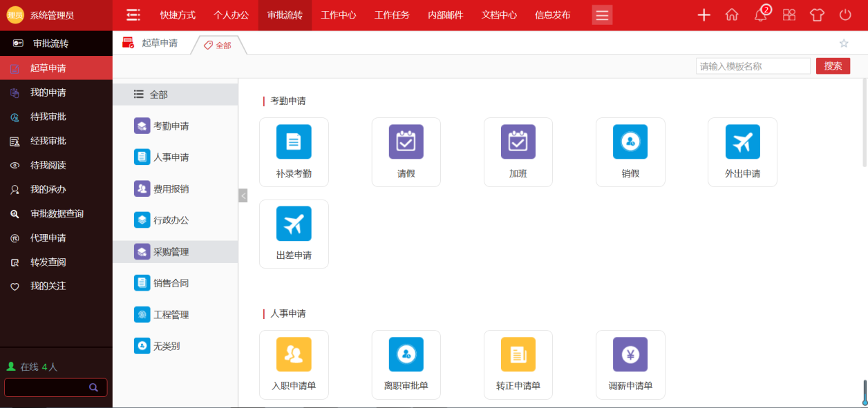Open the 内部邮件 menu item
The width and height of the screenshot is (868, 408).
point(445,14)
